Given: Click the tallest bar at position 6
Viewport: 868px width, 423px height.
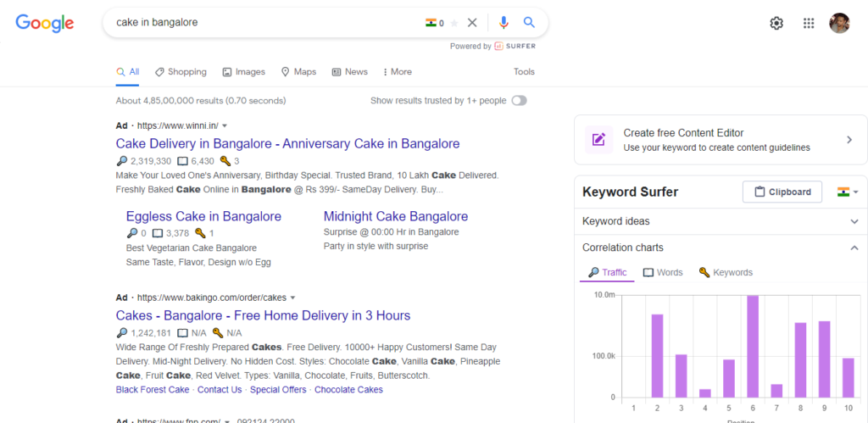Looking at the screenshot, I should [x=753, y=347].
